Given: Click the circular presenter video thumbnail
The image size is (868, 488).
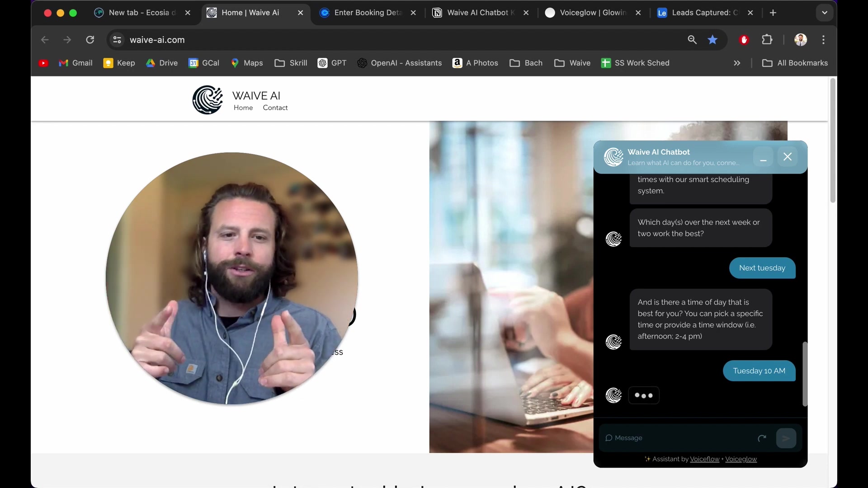Looking at the screenshot, I should (232, 278).
